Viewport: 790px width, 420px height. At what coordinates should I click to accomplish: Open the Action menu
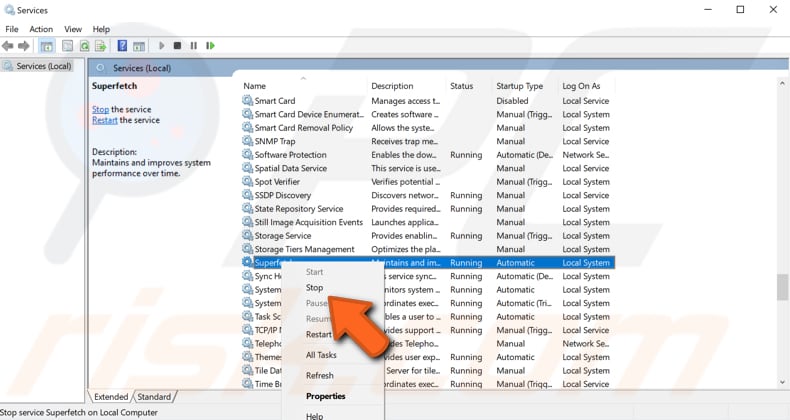click(41, 29)
